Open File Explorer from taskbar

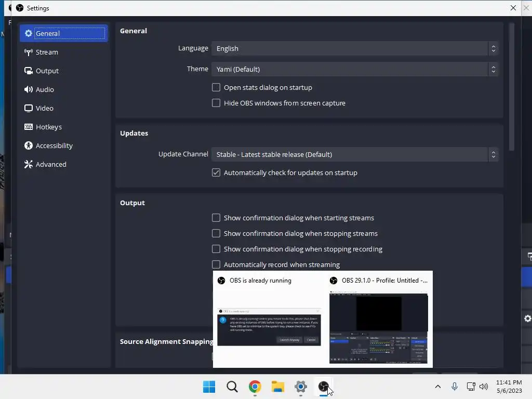pyautogui.click(x=278, y=387)
